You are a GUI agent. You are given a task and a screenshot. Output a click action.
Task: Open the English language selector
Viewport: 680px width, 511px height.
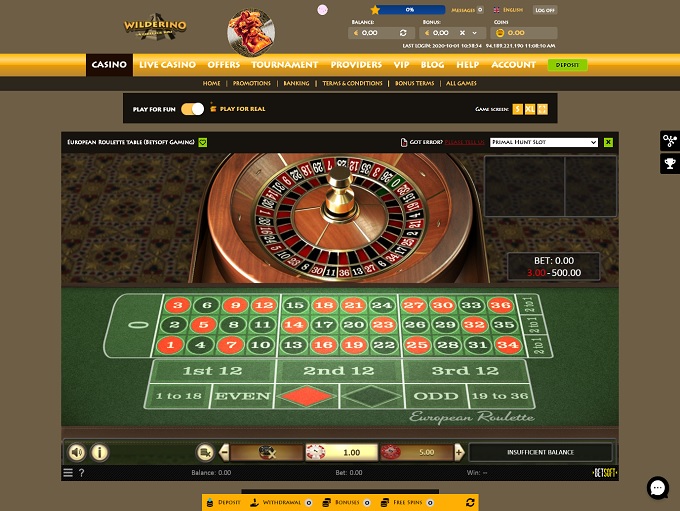click(508, 10)
